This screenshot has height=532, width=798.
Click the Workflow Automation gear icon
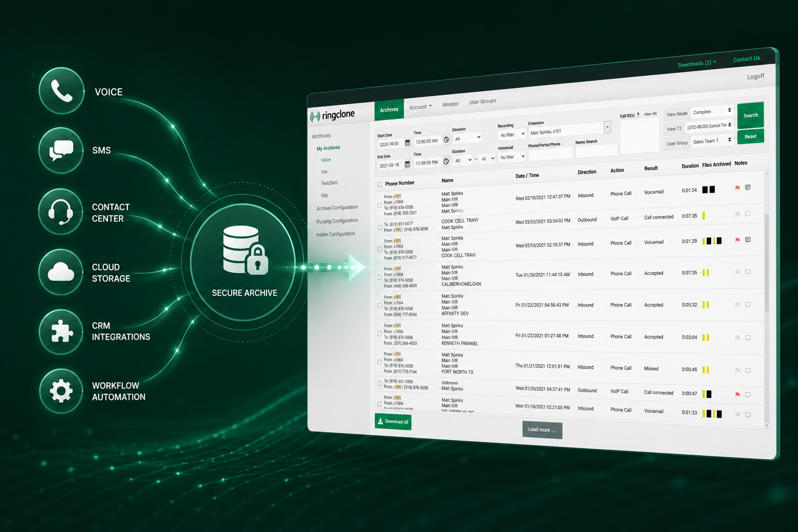tap(61, 391)
